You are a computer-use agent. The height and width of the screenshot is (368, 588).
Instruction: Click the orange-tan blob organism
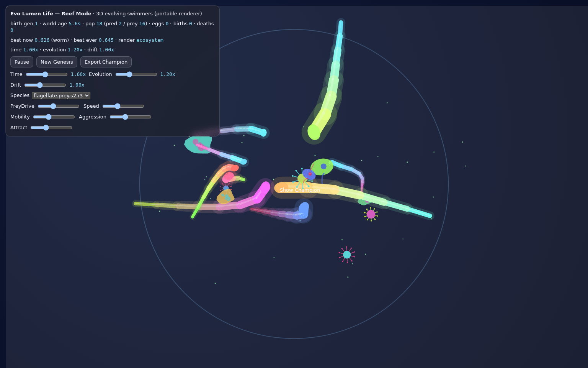point(225,197)
